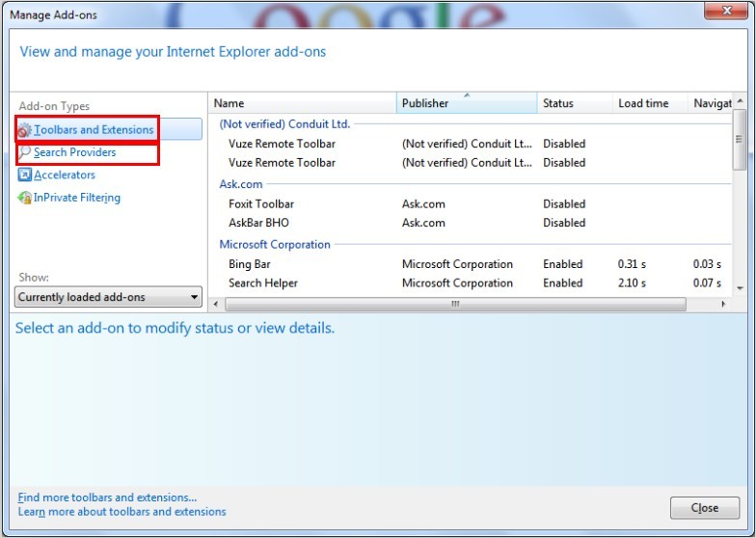The image size is (756, 538).
Task: Sort list by the Publisher column header
Action: click(467, 103)
